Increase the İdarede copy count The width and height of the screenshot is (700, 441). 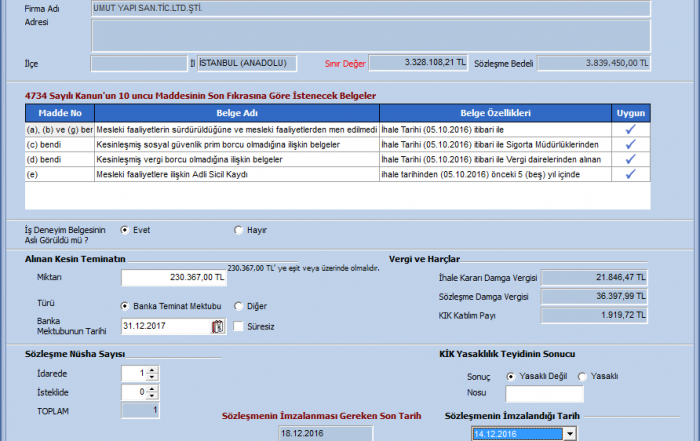[x=154, y=369]
